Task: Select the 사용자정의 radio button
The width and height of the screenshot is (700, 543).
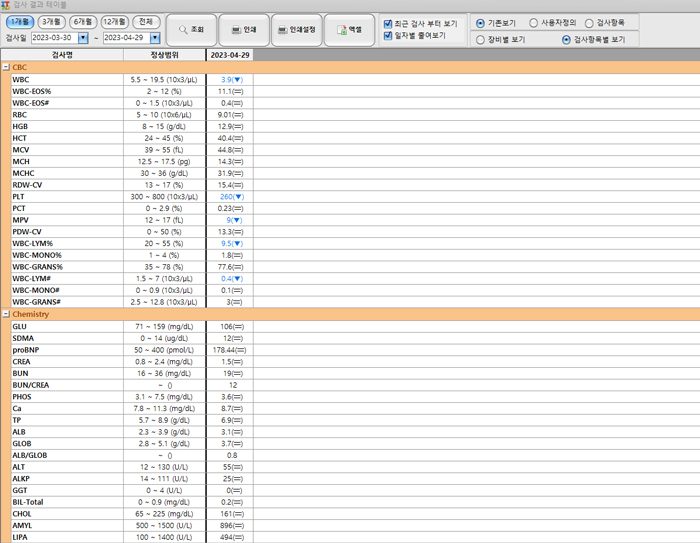Action: pos(533,23)
